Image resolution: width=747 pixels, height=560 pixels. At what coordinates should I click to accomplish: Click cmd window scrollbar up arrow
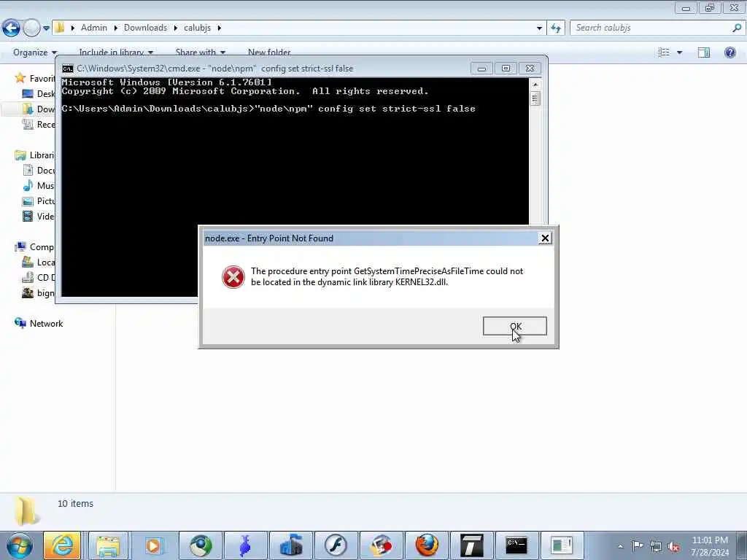pyautogui.click(x=535, y=85)
